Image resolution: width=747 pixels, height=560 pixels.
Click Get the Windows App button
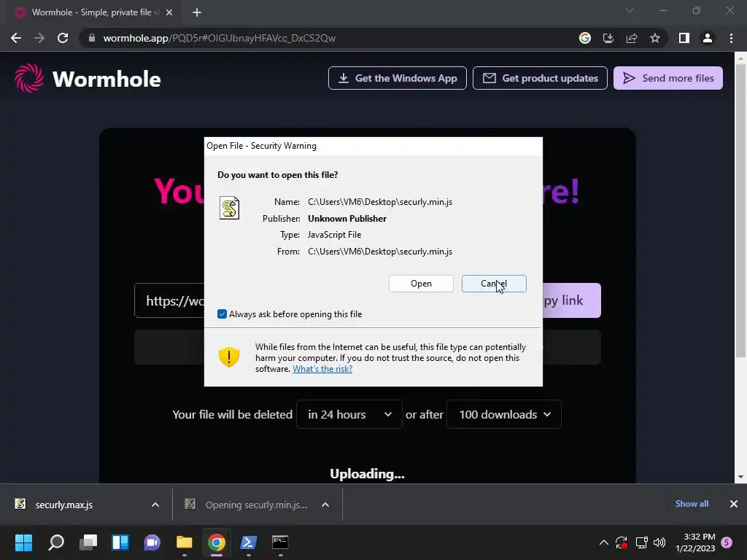[x=398, y=78]
